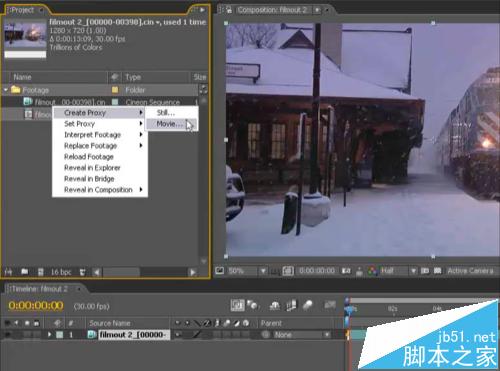This screenshot has width=500, height=371.
Task: Open the Active Camera view dropdown
Action: click(x=470, y=271)
